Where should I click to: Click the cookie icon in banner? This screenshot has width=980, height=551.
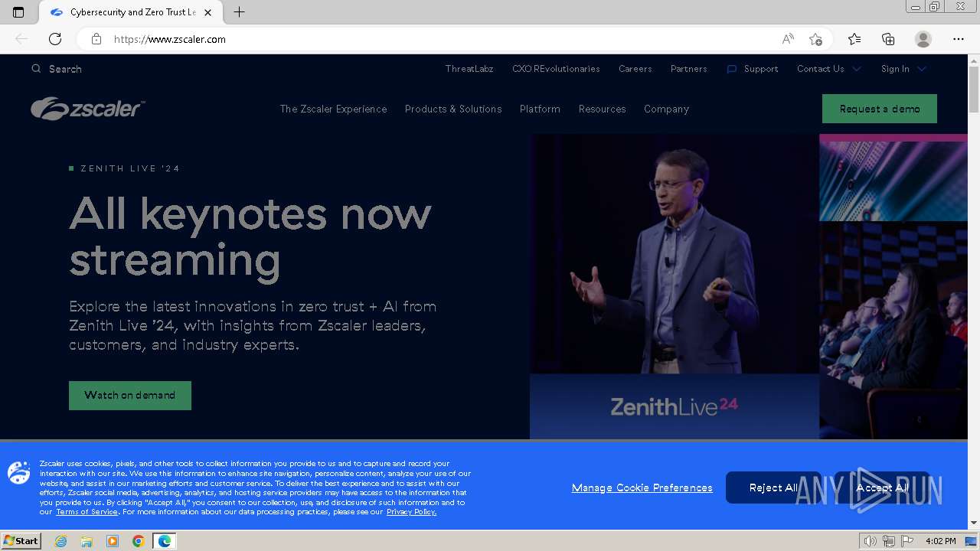[x=19, y=472]
